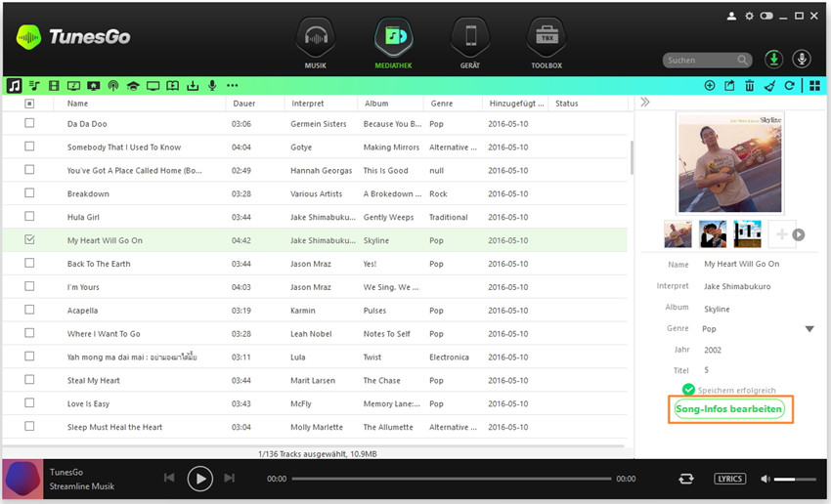
Task: Check the Da Da Doo checkbox
Action: (29, 123)
